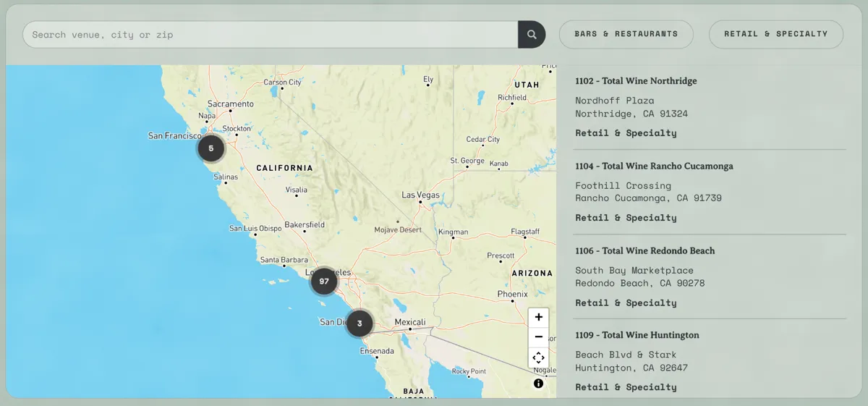Click the San Luis Obispo map label
Screen dimensions: 868x406
(255, 229)
